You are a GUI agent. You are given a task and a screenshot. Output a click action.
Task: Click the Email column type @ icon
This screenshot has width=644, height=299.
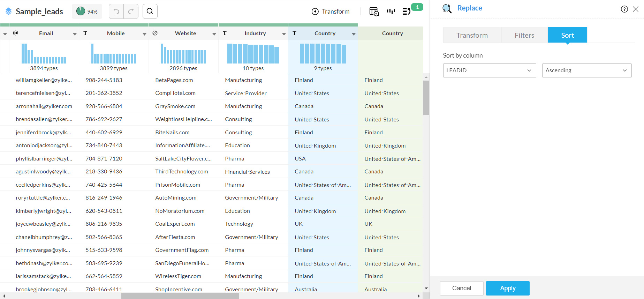point(15,33)
